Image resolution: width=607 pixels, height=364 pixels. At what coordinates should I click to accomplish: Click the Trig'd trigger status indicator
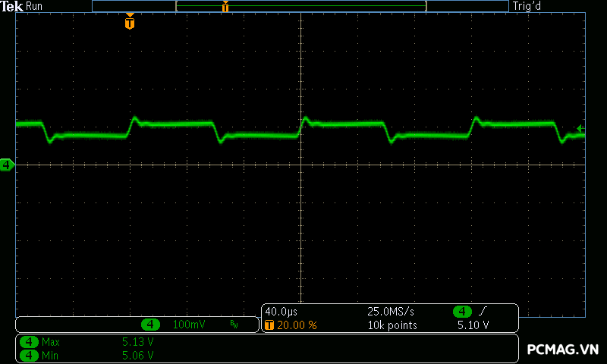click(x=527, y=6)
